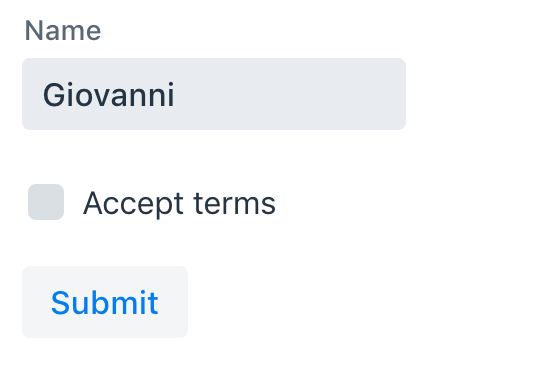Screen dimensions: 540x366
Task: Click the empty area of the Name field
Action: point(289,94)
